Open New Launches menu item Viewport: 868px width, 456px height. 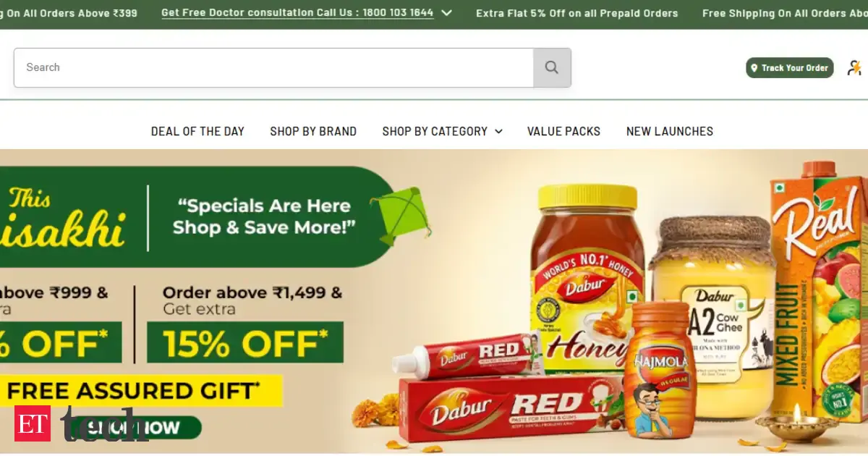[x=670, y=131]
